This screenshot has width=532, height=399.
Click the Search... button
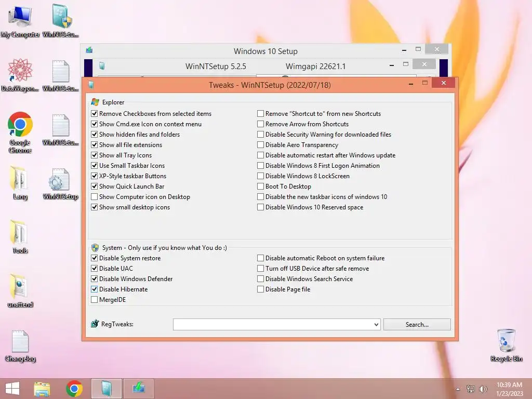click(x=417, y=325)
